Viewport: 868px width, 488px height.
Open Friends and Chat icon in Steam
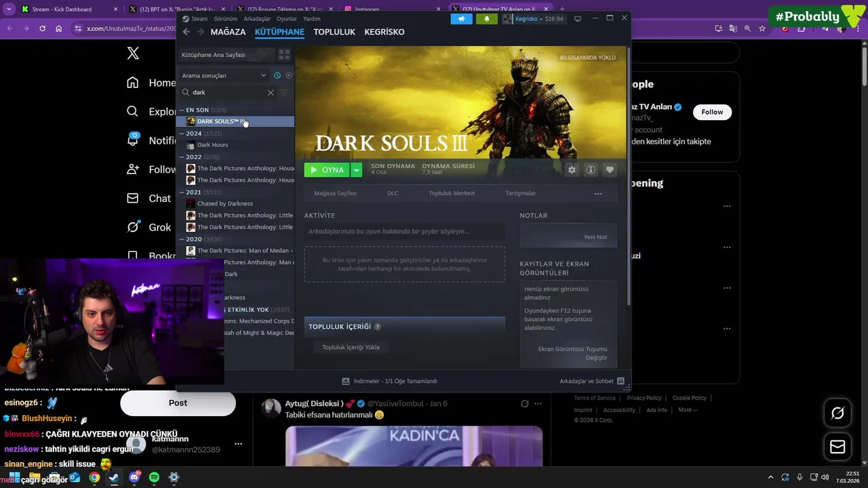[x=620, y=381]
